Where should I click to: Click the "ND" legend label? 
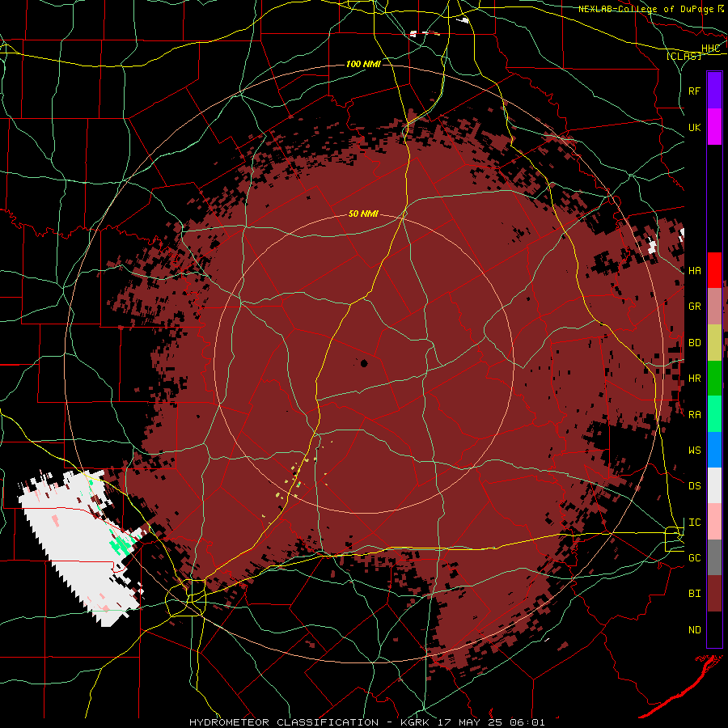click(695, 630)
